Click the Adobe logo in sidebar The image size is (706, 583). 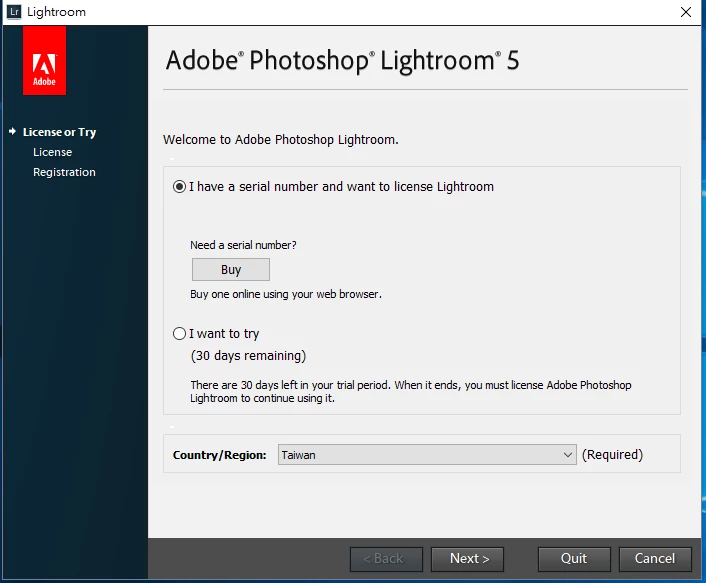click(44, 60)
